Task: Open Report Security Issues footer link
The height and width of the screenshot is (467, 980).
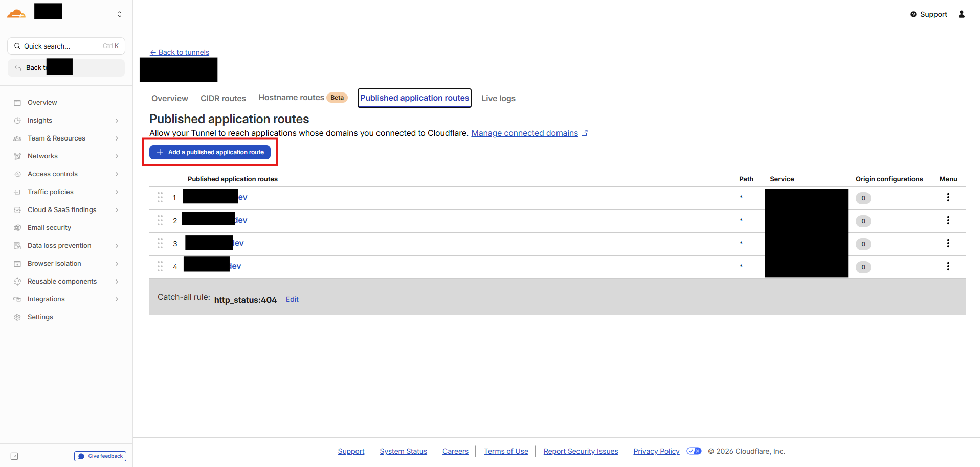Action: (x=581, y=451)
